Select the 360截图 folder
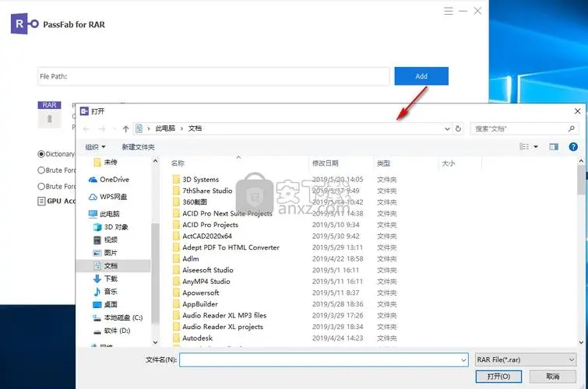This screenshot has height=389, width=588. click(190, 202)
